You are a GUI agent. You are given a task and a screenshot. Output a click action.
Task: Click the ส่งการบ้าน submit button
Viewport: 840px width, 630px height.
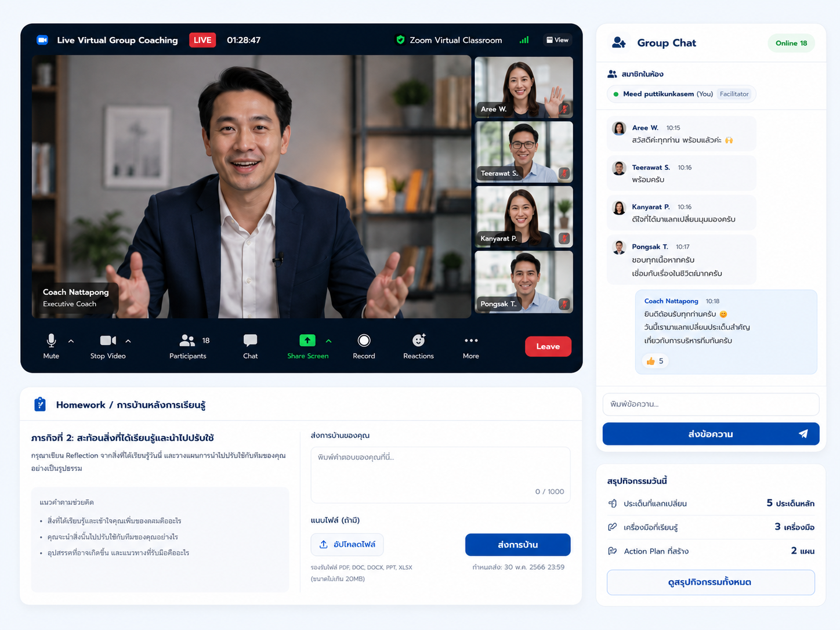click(x=517, y=545)
